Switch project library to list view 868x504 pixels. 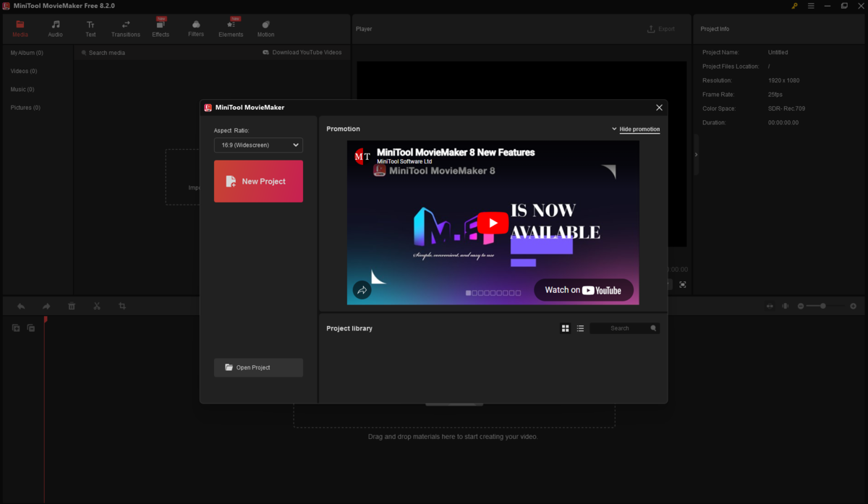tap(580, 328)
